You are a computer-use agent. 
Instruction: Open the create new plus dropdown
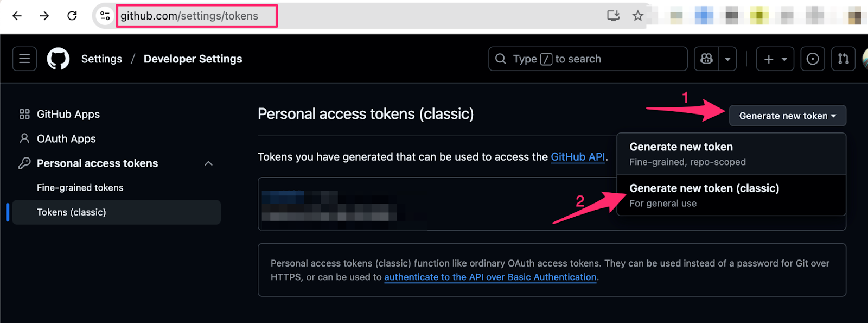click(x=775, y=59)
